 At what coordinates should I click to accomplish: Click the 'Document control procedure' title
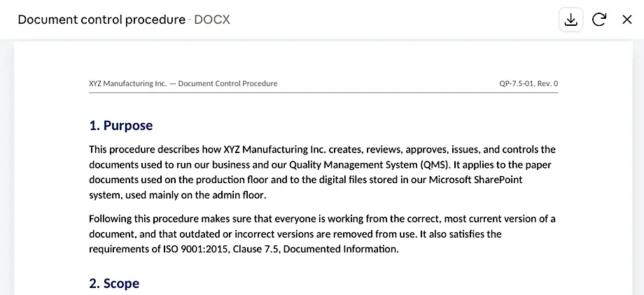click(101, 20)
